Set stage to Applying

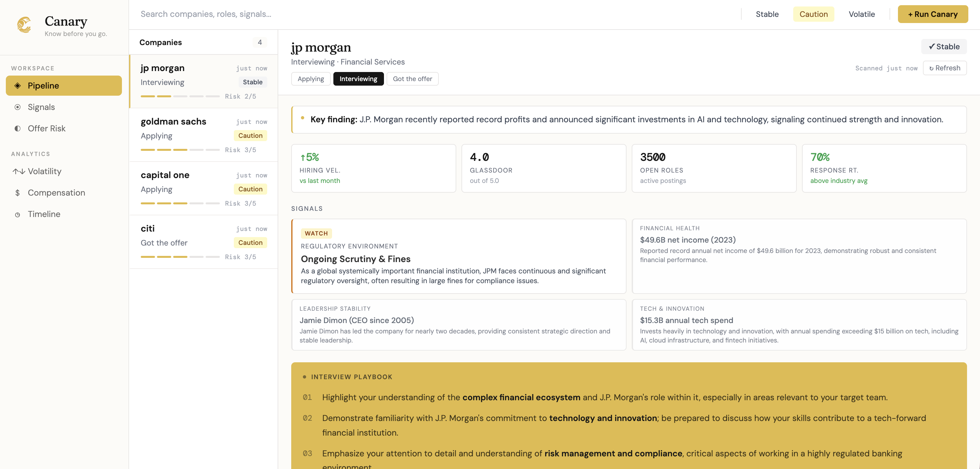click(x=311, y=79)
